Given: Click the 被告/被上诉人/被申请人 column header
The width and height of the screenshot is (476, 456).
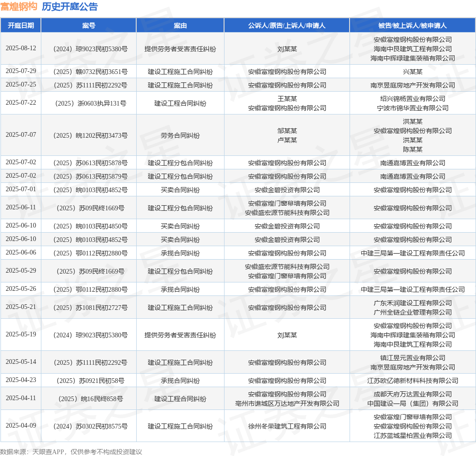Looking at the screenshot, I should tap(413, 26).
